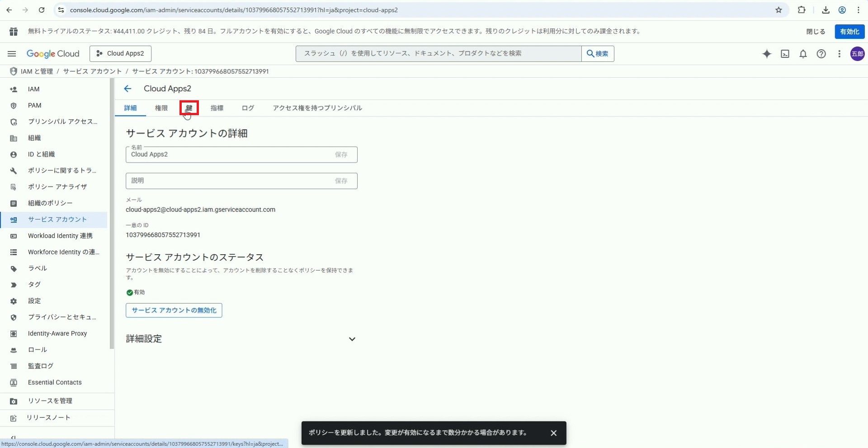Image resolution: width=868 pixels, height=448 pixels.
Task: Open the Cloud Apps2 project selector
Action: tap(120, 54)
